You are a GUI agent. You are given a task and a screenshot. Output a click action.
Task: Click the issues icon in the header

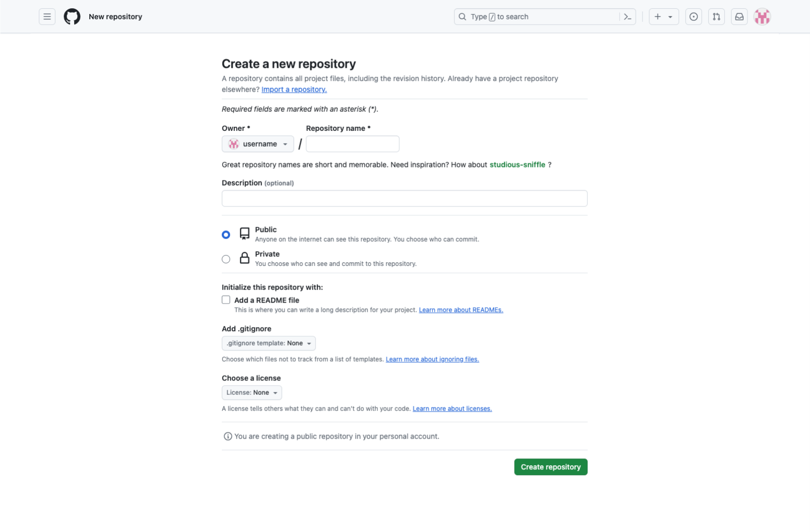pyautogui.click(x=693, y=16)
